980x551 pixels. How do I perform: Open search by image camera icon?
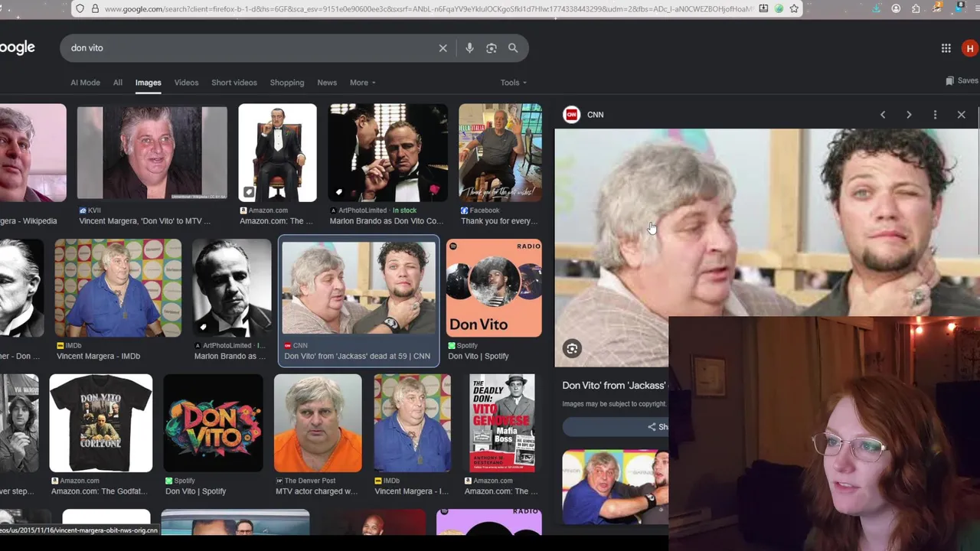[x=492, y=48]
